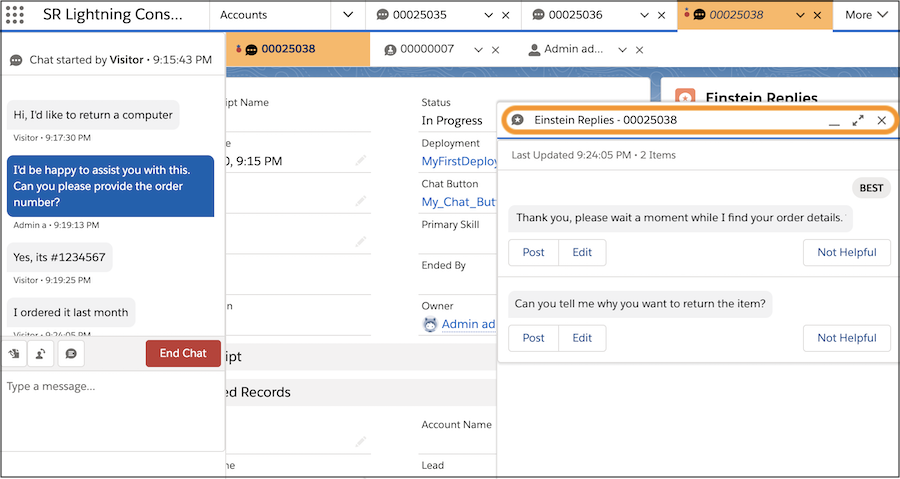900x479 pixels.
Task: Mark 'Thank you, please wait' reply Not Helpful
Action: point(847,252)
